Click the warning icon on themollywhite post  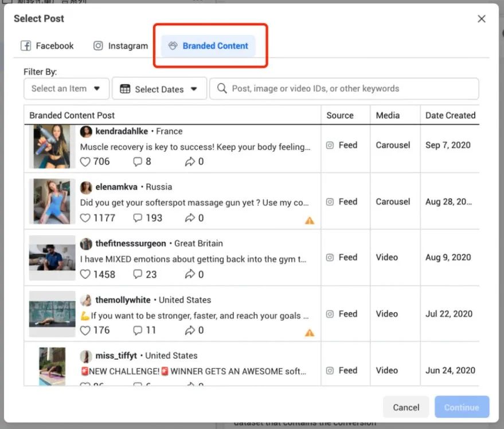point(310,333)
